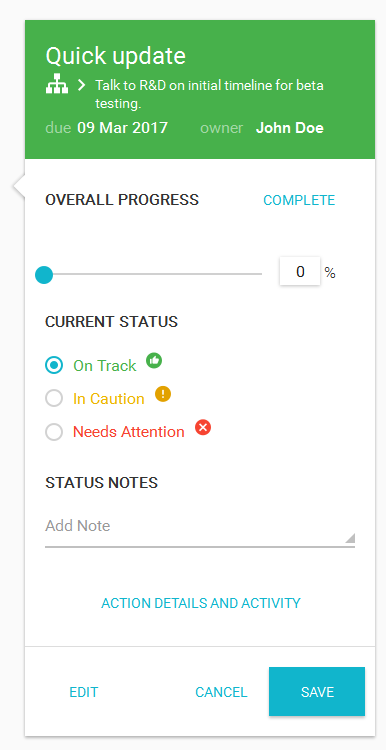Image resolution: width=386 pixels, height=750 pixels.
Task: Click the red X needs attention icon
Action: [203, 427]
